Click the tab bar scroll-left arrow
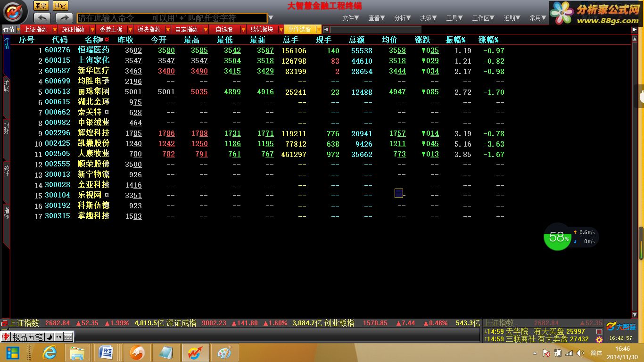This screenshot has height=362, width=644. pos(326,30)
